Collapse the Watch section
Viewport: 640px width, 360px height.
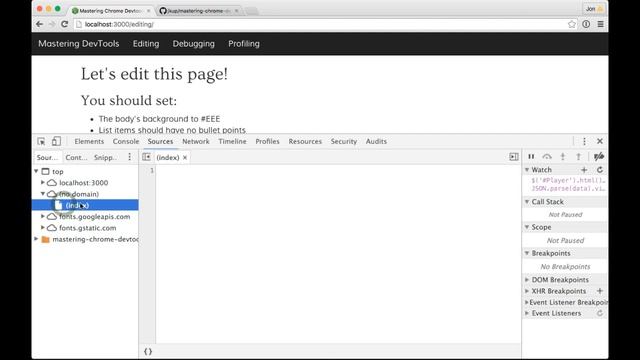coord(527,170)
